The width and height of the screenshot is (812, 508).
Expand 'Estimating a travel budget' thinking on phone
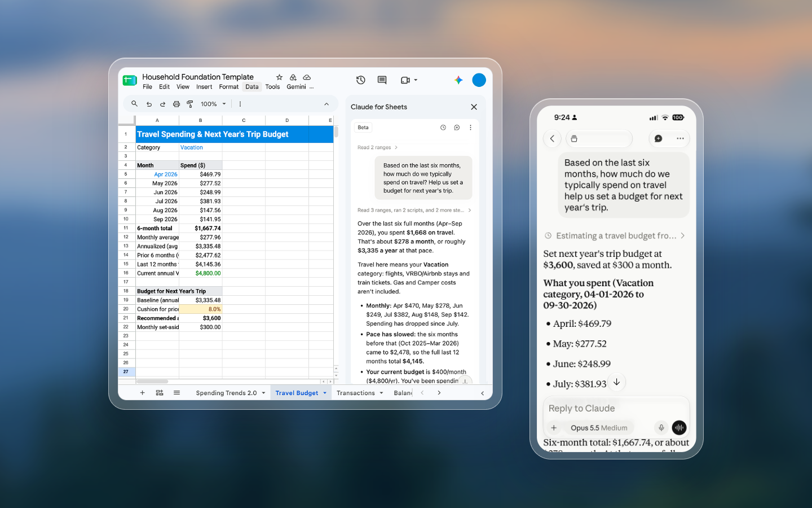point(615,236)
